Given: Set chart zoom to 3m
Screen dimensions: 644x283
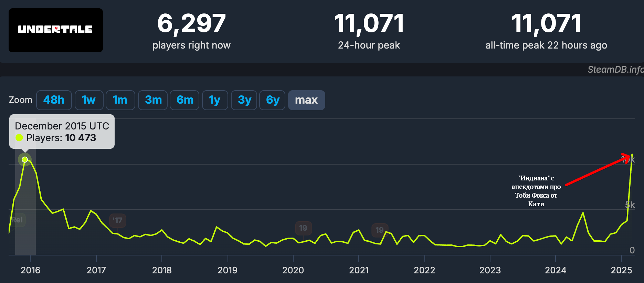Looking at the screenshot, I should (x=153, y=100).
